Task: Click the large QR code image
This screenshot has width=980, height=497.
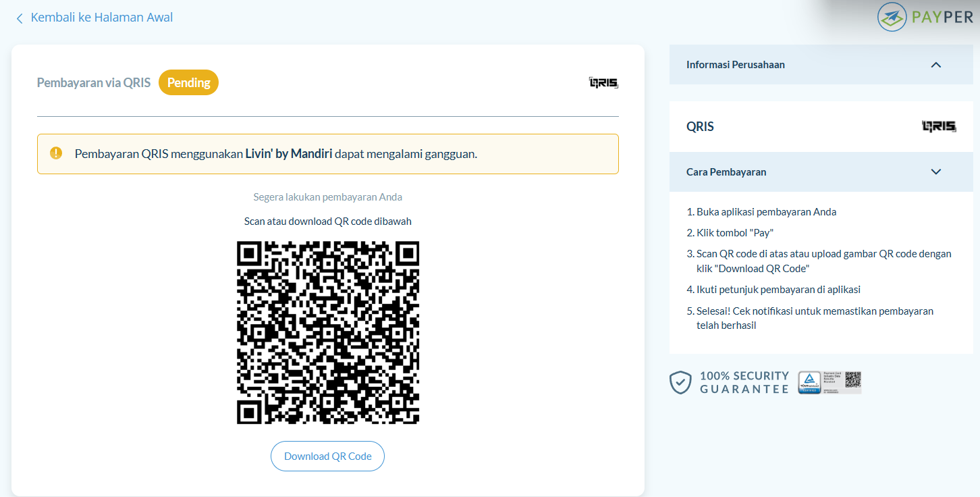Action: point(328,332)
